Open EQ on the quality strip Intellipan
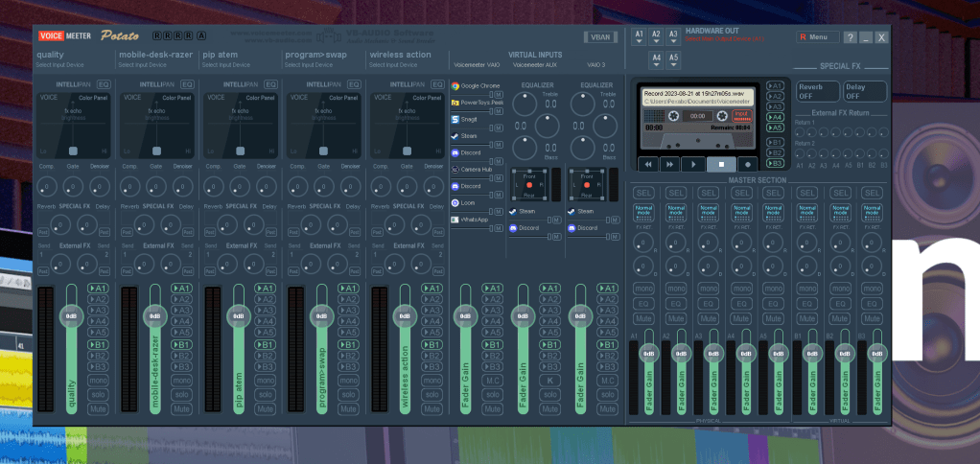The height and width of the screenshot is (464, 980). (104, 84)
